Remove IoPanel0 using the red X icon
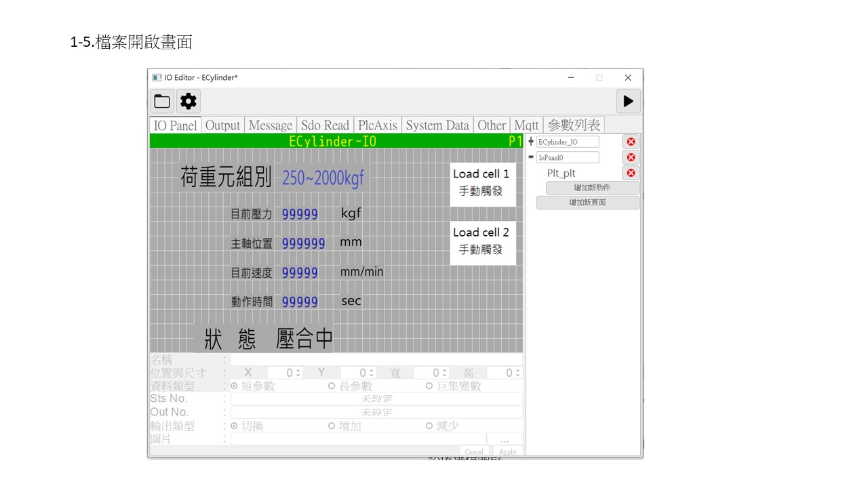Screen dimensions: 868x488 tap(631, 157)
